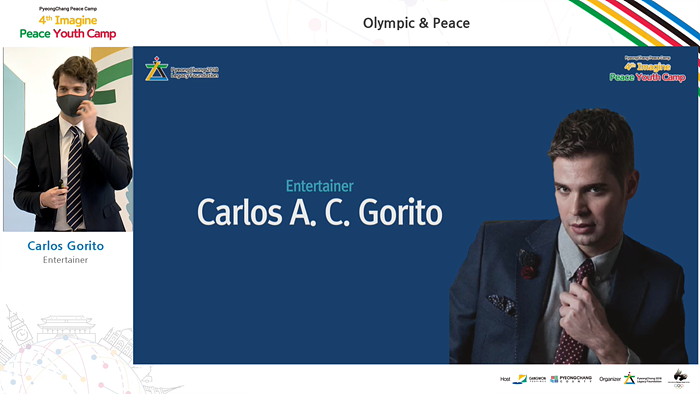
Task: Click the PyeongChang 2018 Legacy Foundation logo on slide
Action: pos(182,69)
